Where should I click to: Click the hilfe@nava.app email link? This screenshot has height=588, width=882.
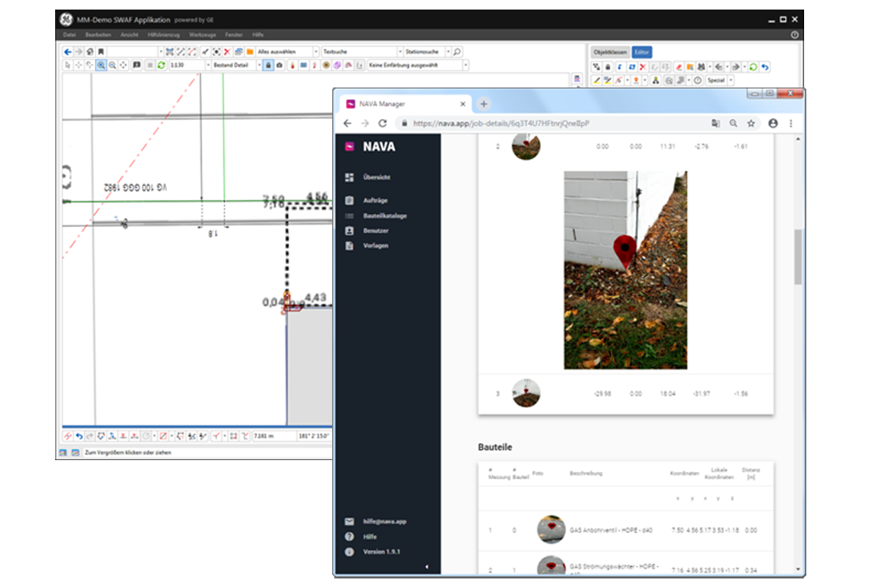pyautogui.click(x=384, y=521)
